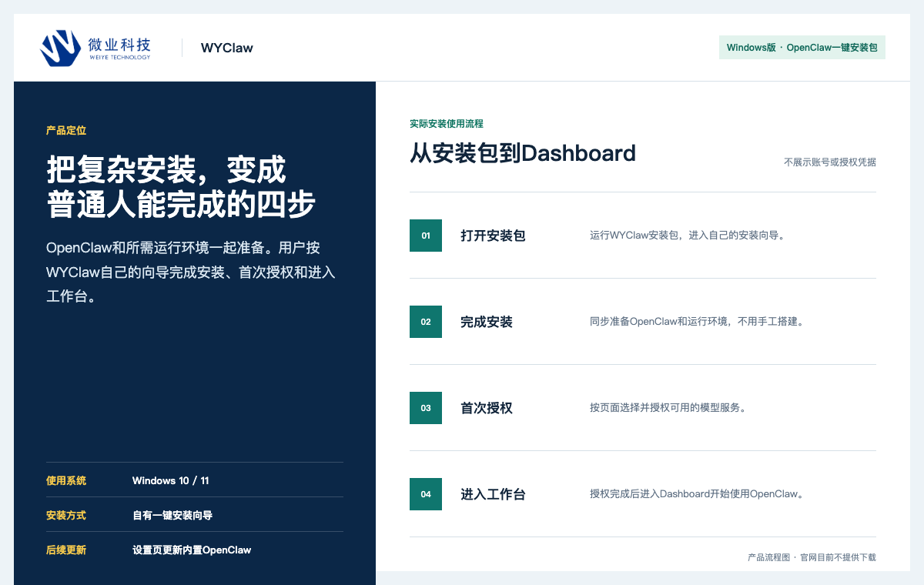Click the step 03 number badge
Screen dimensions: 924x585
(426, 408)
